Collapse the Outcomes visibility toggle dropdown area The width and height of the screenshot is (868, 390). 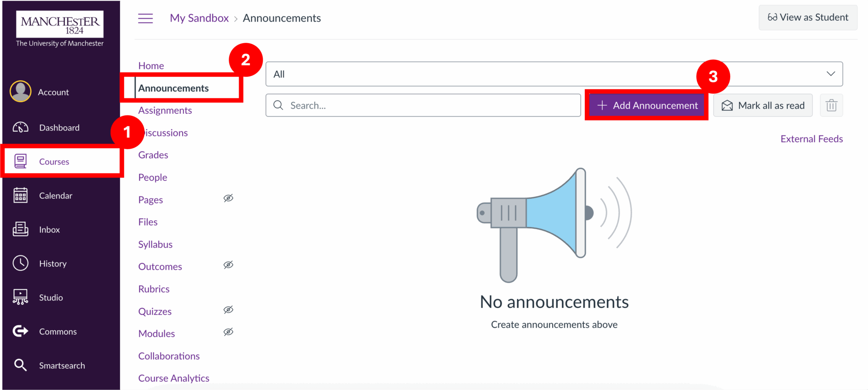[228, 265]
